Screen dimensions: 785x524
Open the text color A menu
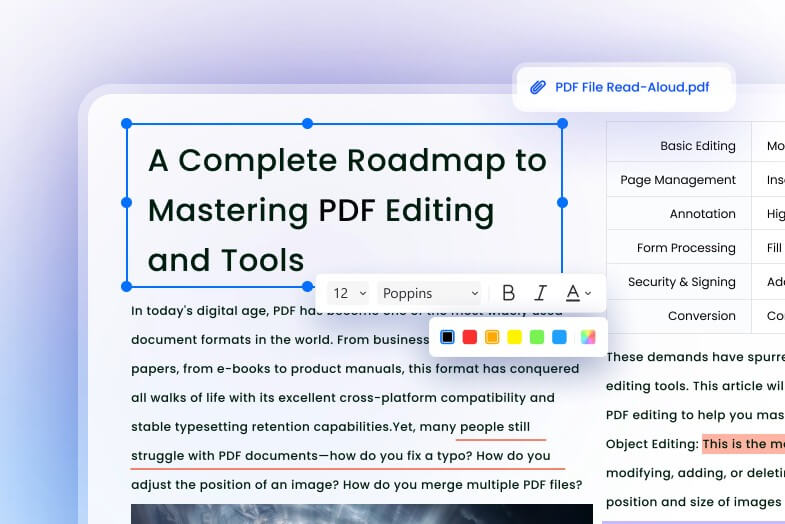click(578, 293)
